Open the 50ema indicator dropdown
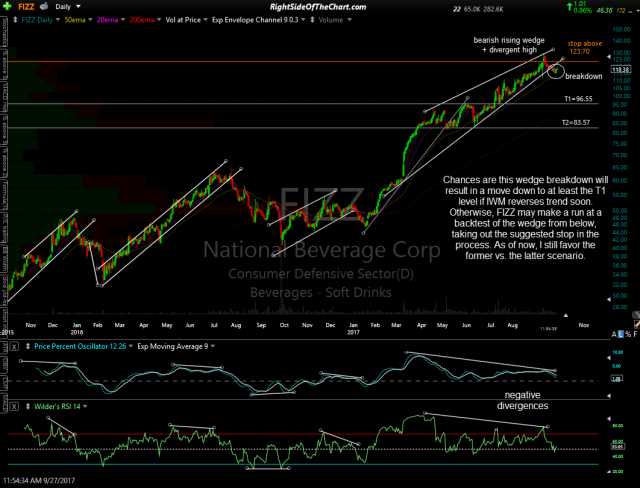 tap(75, 18)
